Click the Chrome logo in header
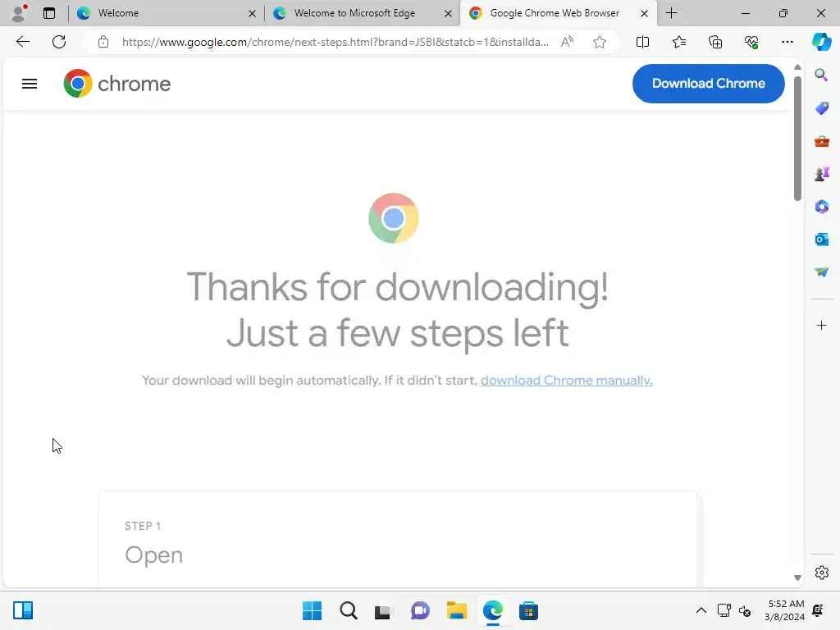 click(x=116, y=84)
